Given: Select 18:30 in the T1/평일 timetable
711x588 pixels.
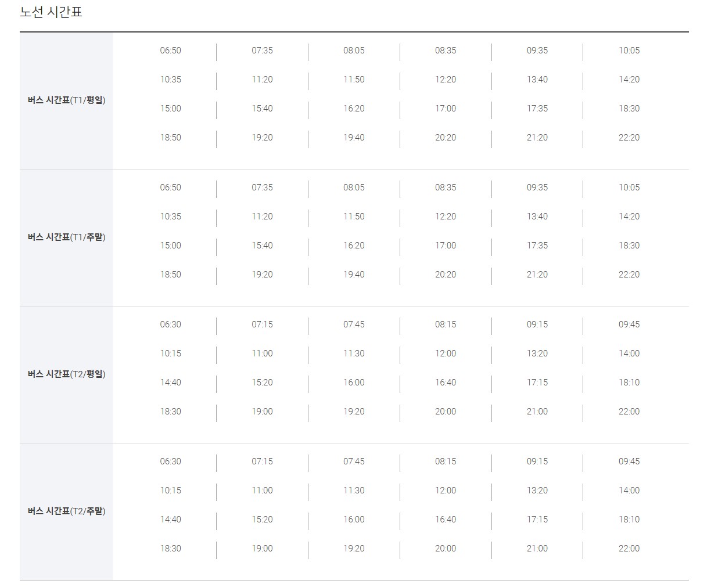Looking at the screenshot, I should pos(629,109).
